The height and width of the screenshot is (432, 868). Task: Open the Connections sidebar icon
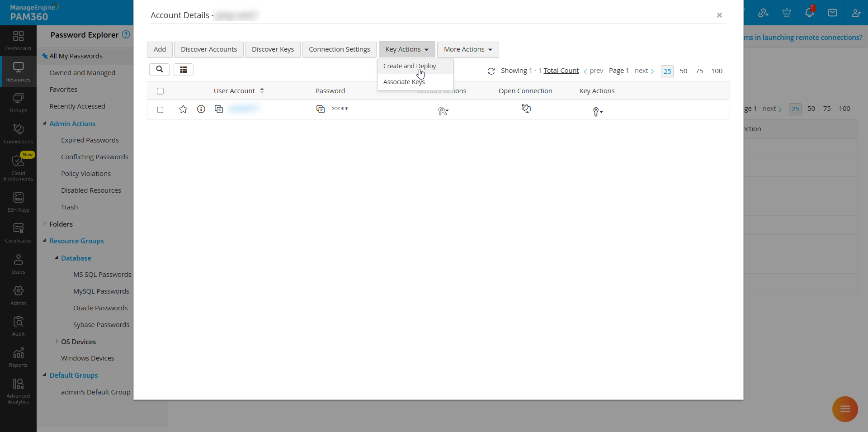pos(18,133)
